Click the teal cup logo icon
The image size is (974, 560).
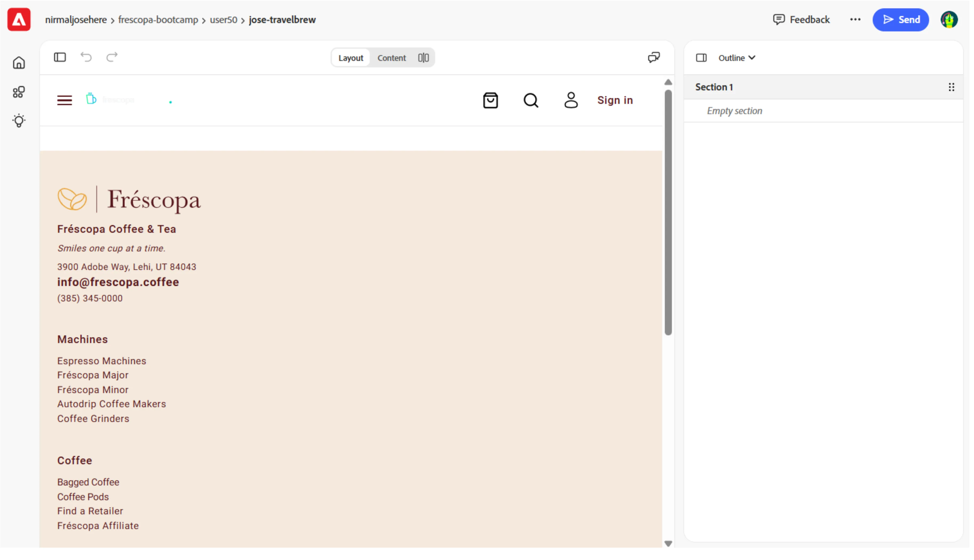coord(91,99)
